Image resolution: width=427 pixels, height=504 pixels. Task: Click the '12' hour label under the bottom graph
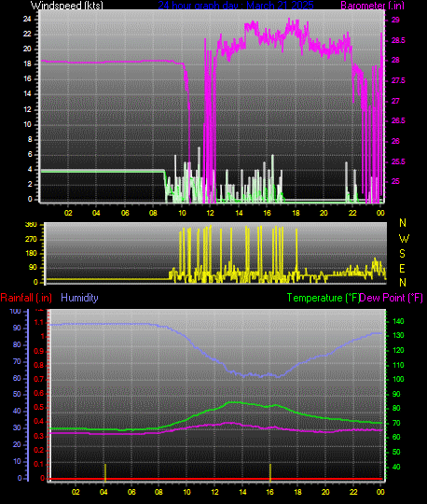[x=214, y=492]
